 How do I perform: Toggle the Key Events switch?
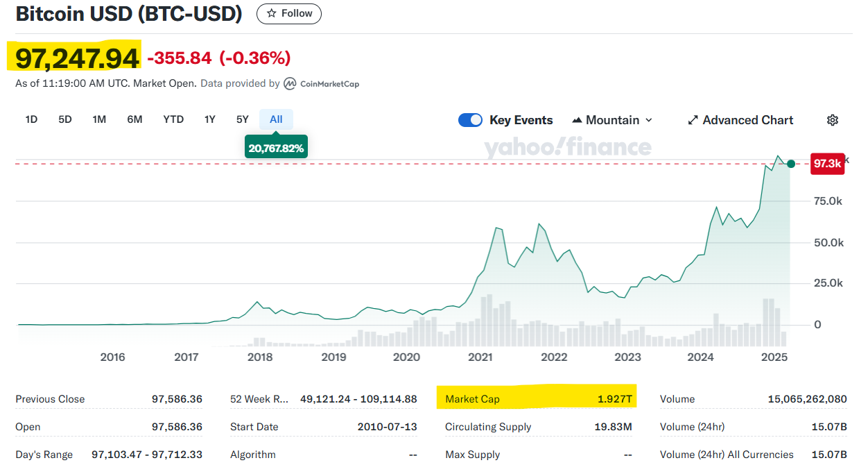tap(470, 120)
